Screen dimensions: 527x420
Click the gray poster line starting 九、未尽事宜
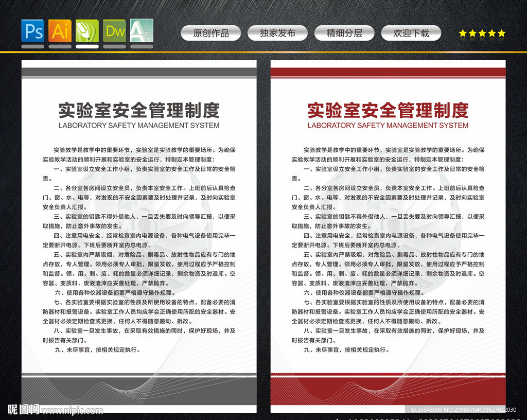tap(97, 350)
